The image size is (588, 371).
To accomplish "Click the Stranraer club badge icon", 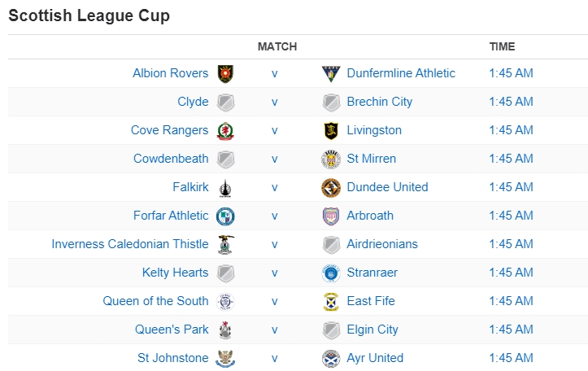I will [331, 273].
